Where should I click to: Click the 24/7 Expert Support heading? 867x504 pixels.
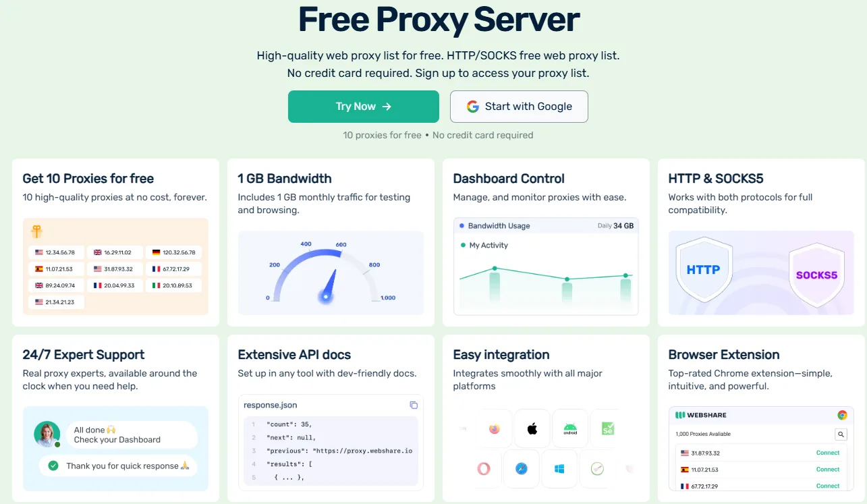[x=84, y=355]
